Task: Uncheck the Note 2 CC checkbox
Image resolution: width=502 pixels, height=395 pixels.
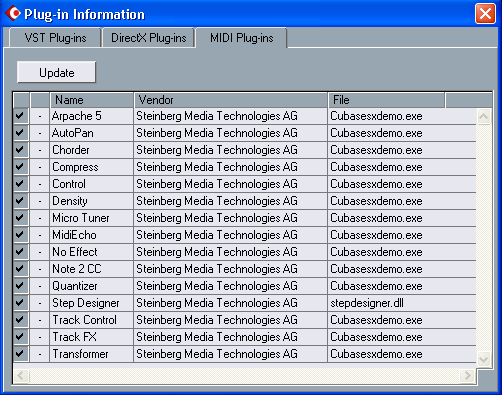Action: click(21, 269)
